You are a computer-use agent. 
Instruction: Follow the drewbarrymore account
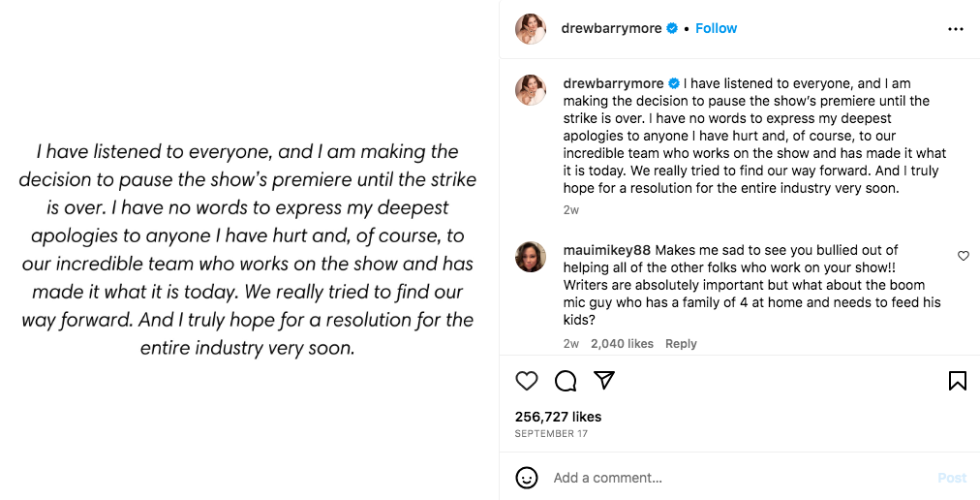pyautogui.click(x=716, y=29)
